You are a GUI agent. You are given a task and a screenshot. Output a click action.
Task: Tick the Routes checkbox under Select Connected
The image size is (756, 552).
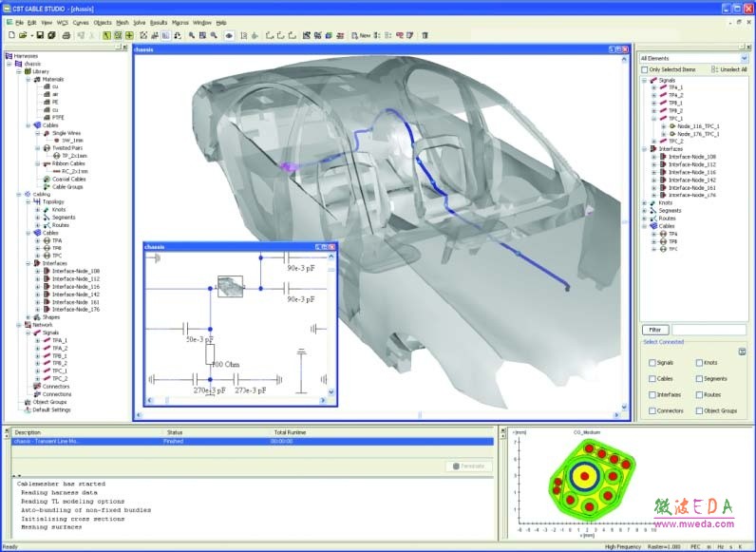coord(699,394)
